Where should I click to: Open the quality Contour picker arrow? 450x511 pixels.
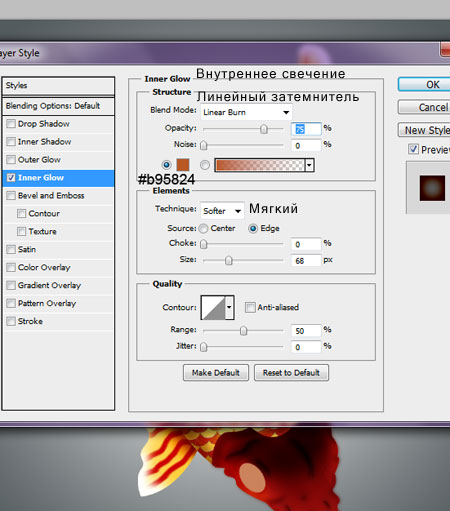(229, 307)
